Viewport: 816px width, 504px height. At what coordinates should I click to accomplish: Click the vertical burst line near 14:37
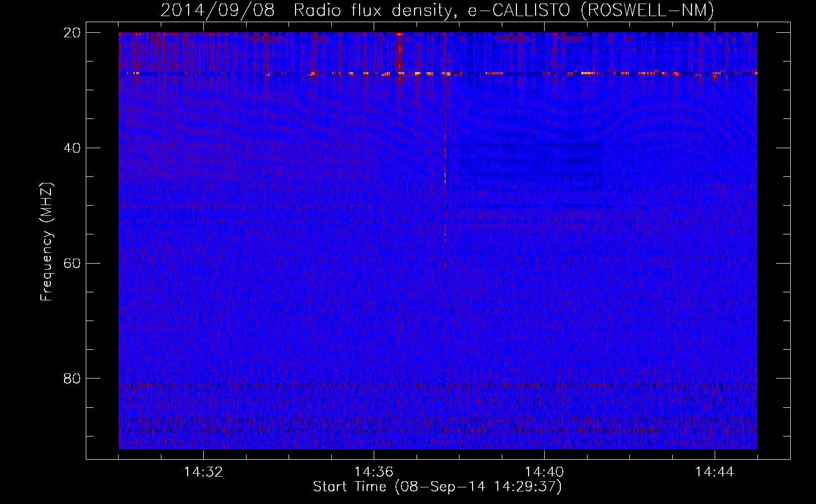(x=445, y=171)
